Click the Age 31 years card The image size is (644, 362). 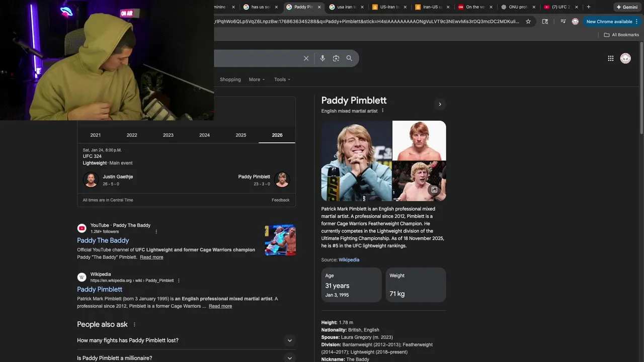coord(352,285)
